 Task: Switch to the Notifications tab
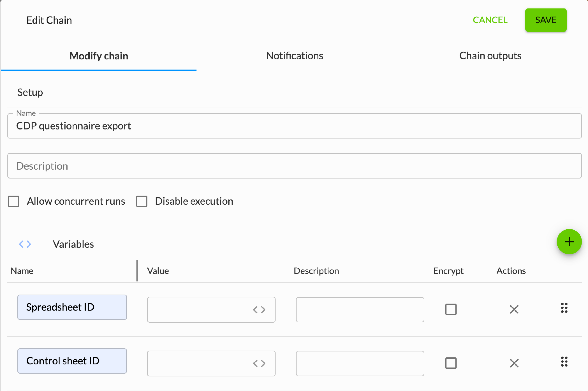(294, 56)
